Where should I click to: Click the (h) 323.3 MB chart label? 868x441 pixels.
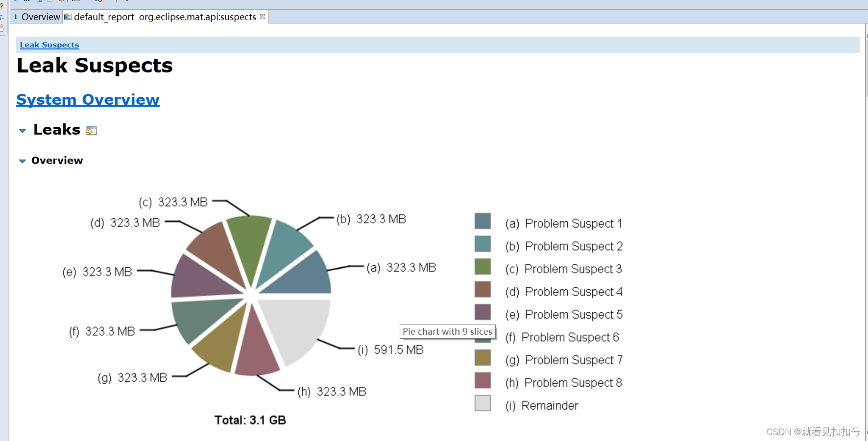332,392
